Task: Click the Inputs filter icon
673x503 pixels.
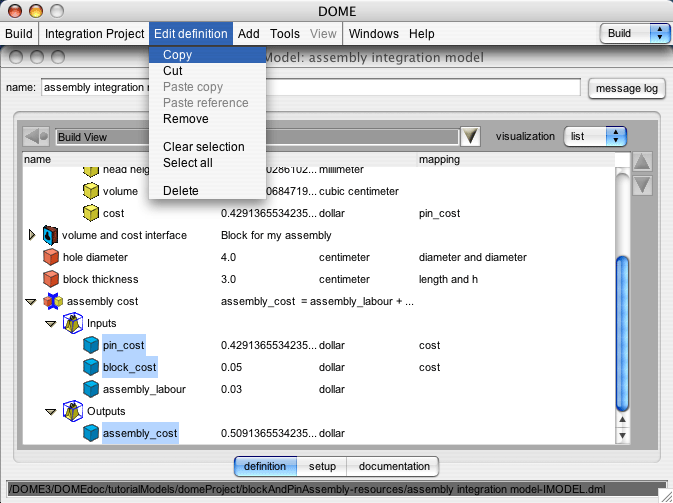Action: (x=73, y=323)
